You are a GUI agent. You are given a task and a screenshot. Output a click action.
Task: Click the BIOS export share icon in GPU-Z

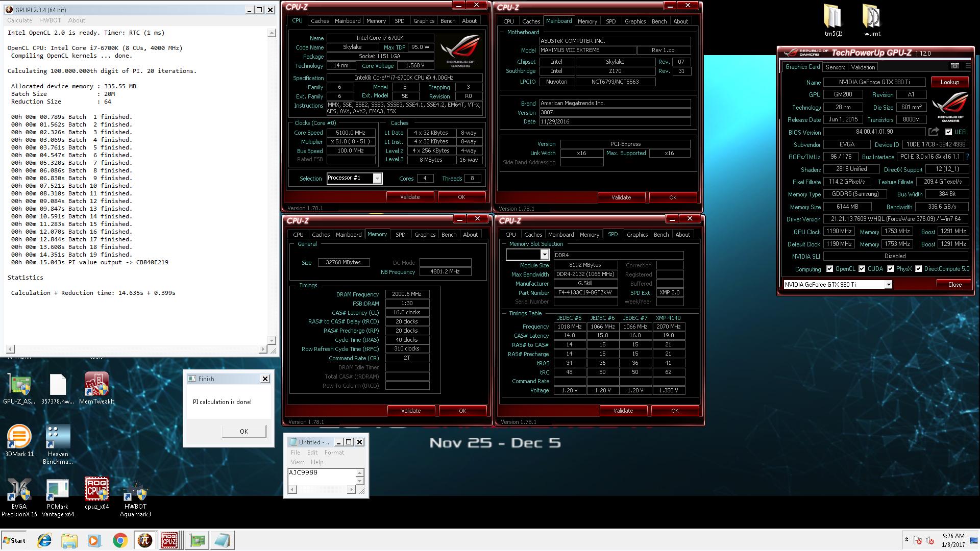point(934,132)
